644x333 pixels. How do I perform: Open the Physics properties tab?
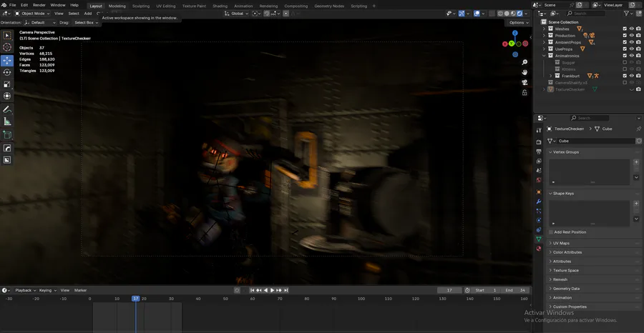(539, 220)
